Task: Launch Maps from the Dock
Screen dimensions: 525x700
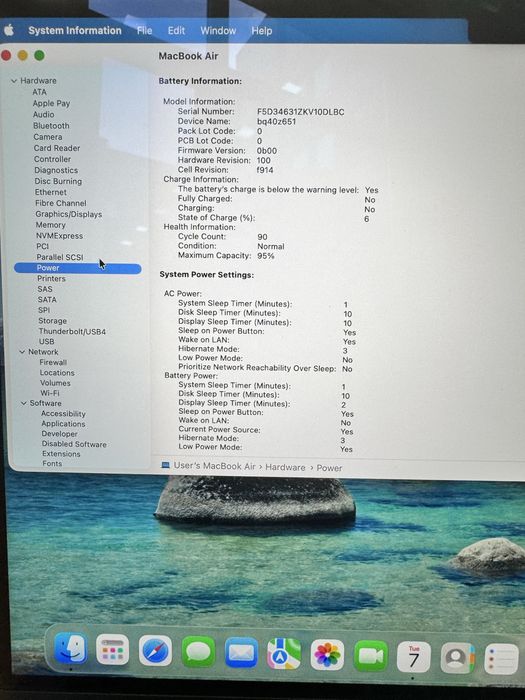Action: tap(284, 654)
